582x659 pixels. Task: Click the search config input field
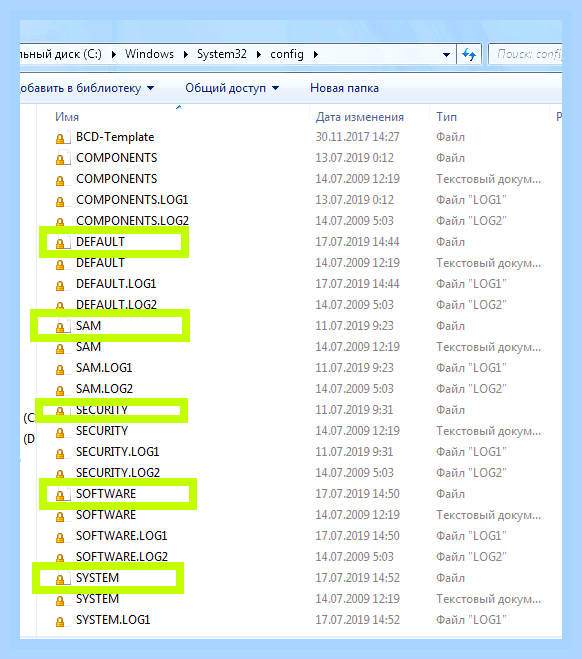tap(526, 54)
